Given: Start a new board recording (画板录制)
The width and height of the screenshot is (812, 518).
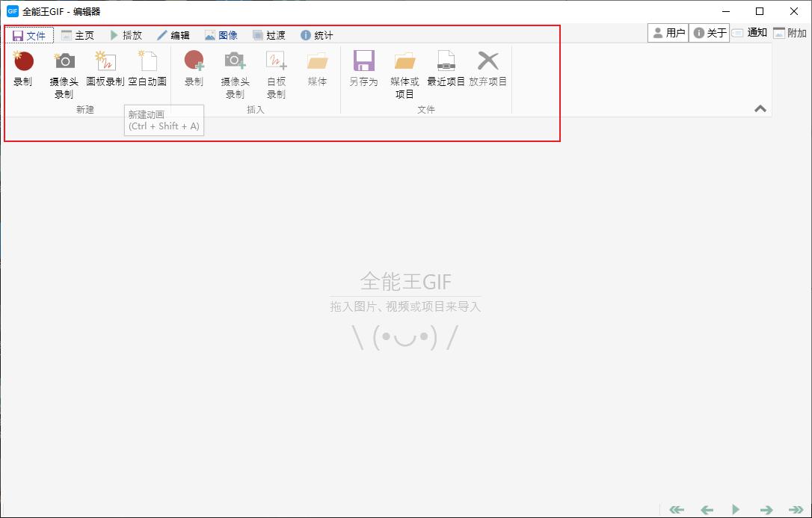Looking at the screenshot, I should coord(105,68).
